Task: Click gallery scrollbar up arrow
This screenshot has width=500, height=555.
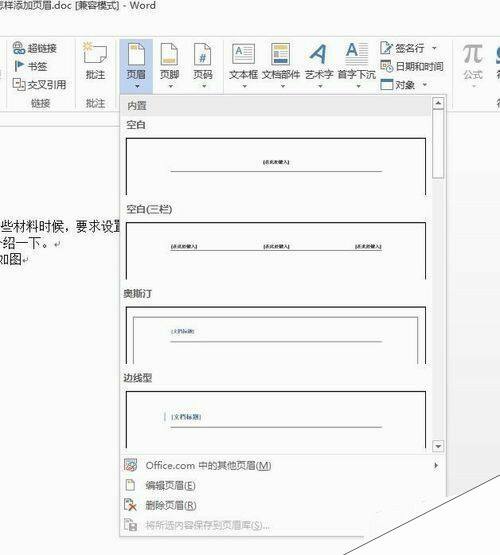Action: (x=438, y=103)
